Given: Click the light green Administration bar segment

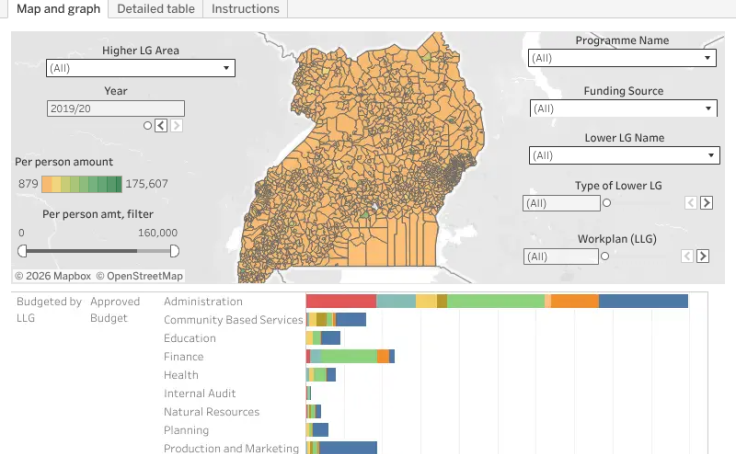Looking at the screenshot, I should [x=496, y=301].
